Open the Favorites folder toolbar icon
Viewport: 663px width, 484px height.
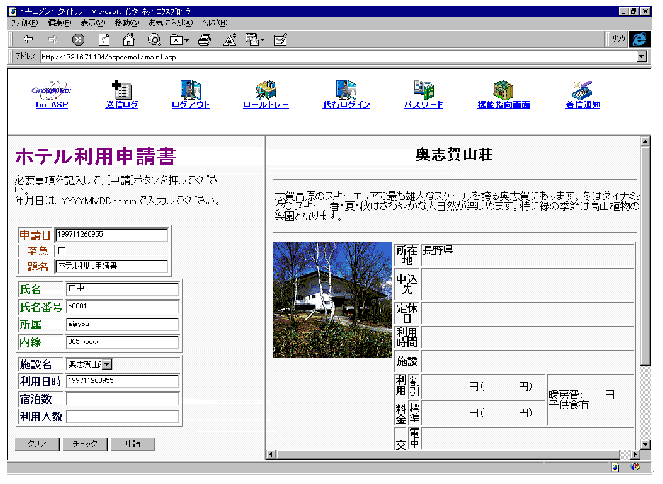(177, 40)
